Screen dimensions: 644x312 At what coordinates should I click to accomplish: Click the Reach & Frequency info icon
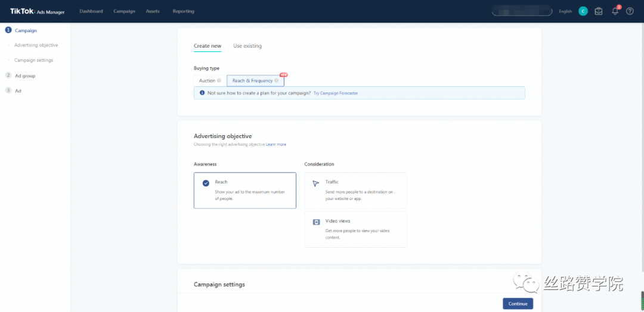[277, 81]
